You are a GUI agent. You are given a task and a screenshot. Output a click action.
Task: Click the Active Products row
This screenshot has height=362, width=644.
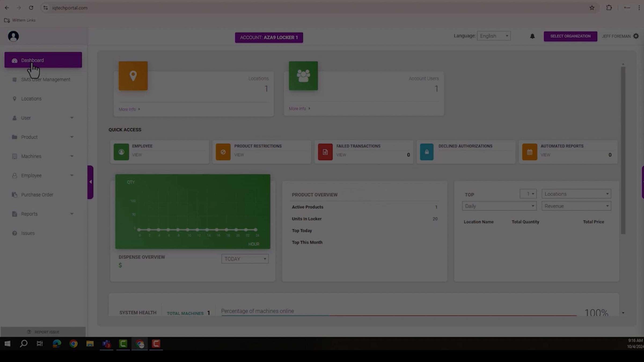click(x=365, y=207)
